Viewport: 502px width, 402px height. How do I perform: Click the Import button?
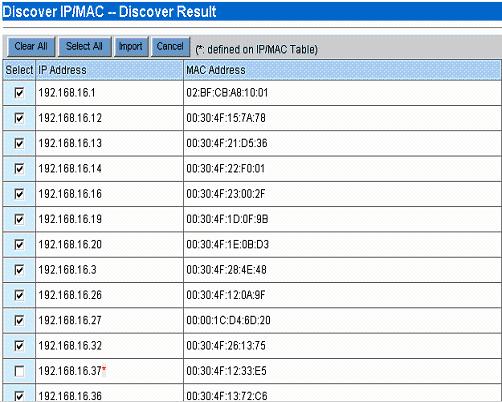131,46
